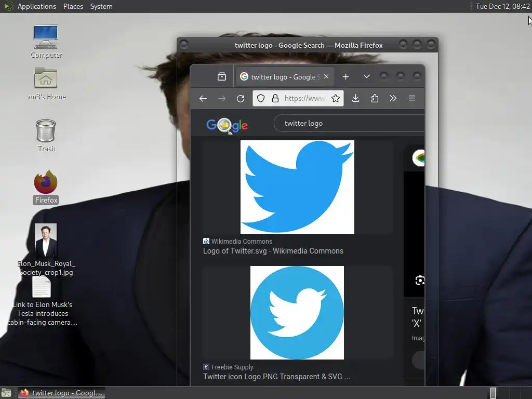Click the round source logo in the side panel

pyautogui.click(x=419, y=158)
